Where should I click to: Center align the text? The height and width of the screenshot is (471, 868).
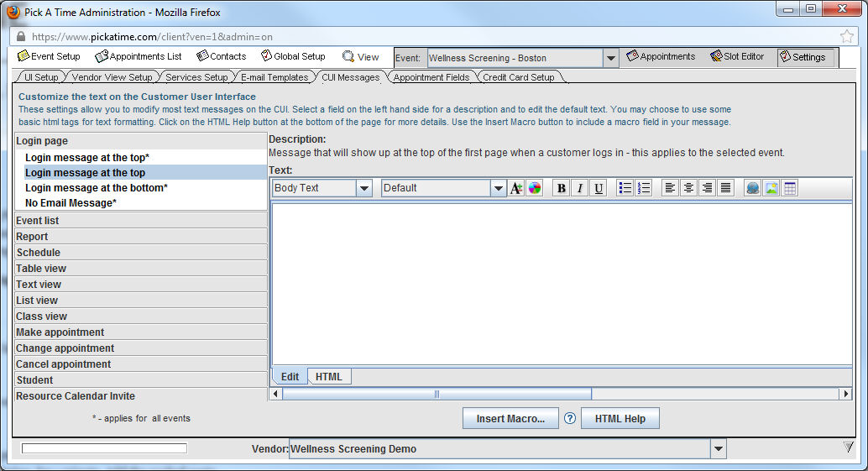(688, 188)
